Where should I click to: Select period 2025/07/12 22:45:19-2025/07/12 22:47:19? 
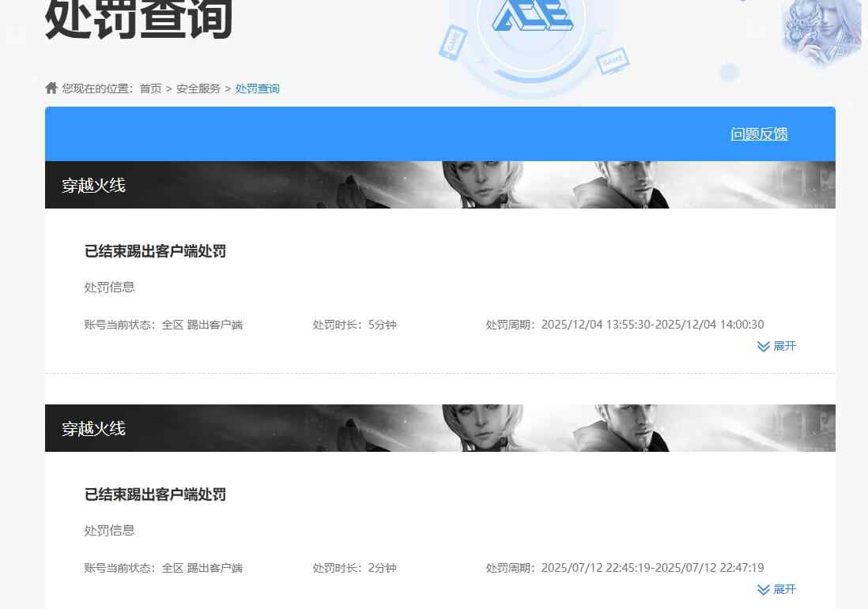click(653, 568)
